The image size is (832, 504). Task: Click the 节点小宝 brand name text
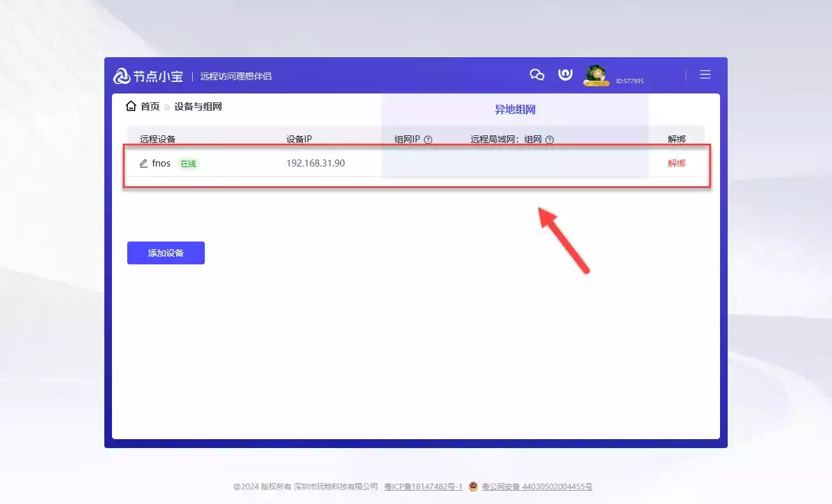pyautogui.click(x=158, y=76)
